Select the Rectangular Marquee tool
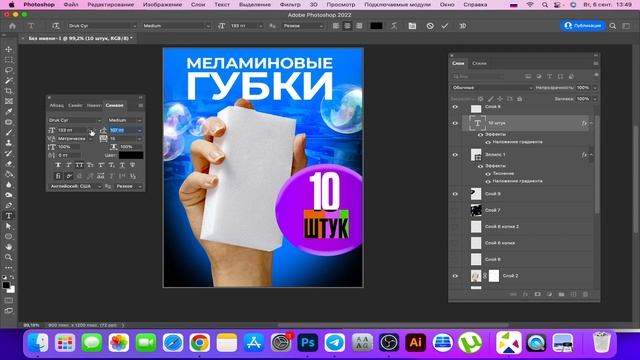This screenshot has height=360, width=640. tap(9, 60)
